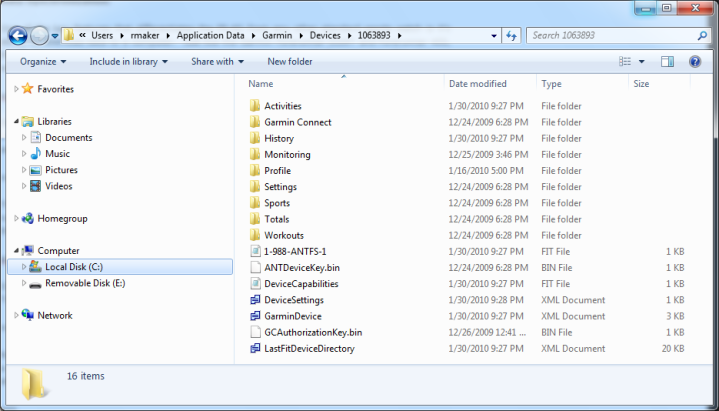Open Include in library menu
This screenshot has width=719, height=411.
(128, 61)
